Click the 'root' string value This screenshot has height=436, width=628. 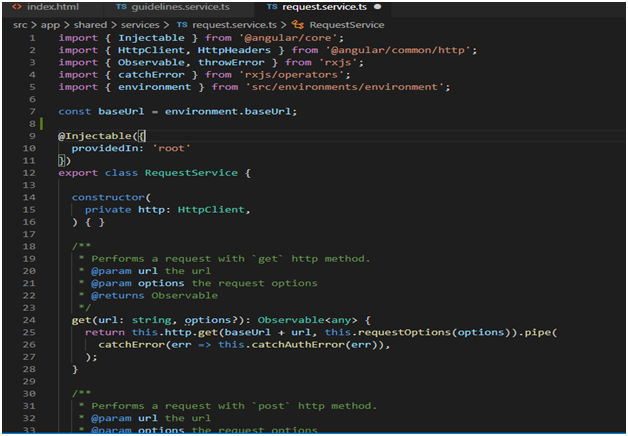coord(171,148)
